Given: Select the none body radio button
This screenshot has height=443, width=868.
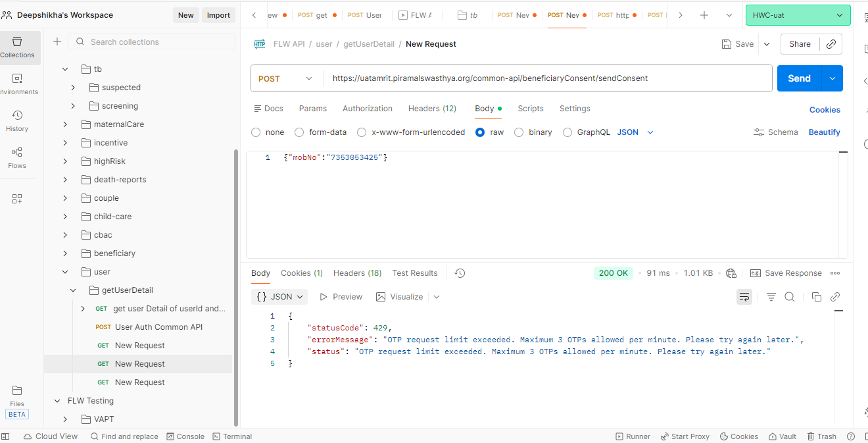Looking at the screenshot, I should point(256,132).
